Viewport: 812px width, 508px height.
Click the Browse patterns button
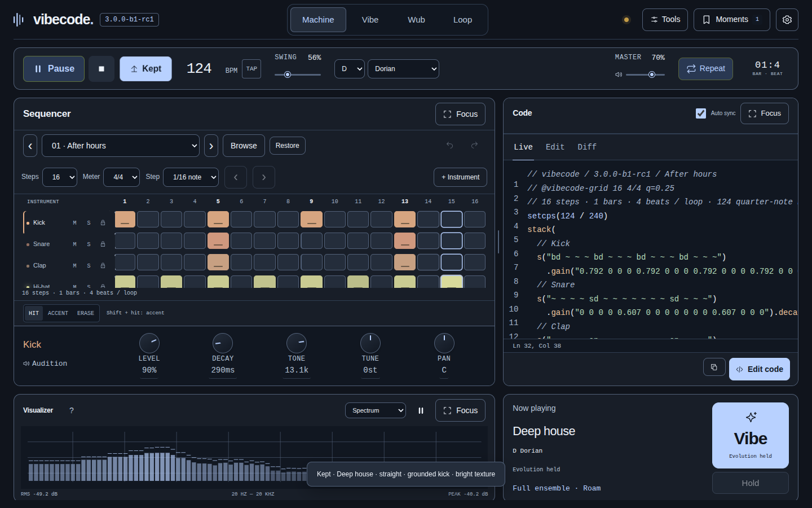tap(244, 146)
